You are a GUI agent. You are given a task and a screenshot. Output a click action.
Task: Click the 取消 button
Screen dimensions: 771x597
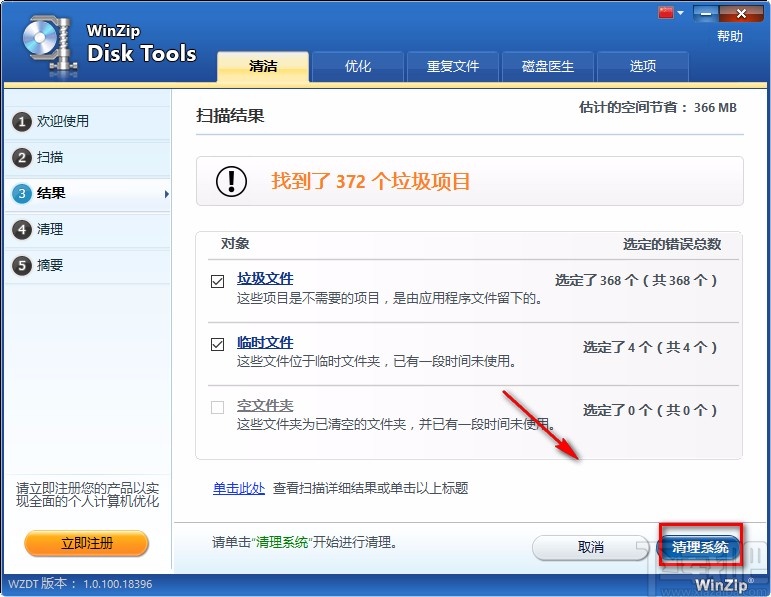tap(591, 547)
